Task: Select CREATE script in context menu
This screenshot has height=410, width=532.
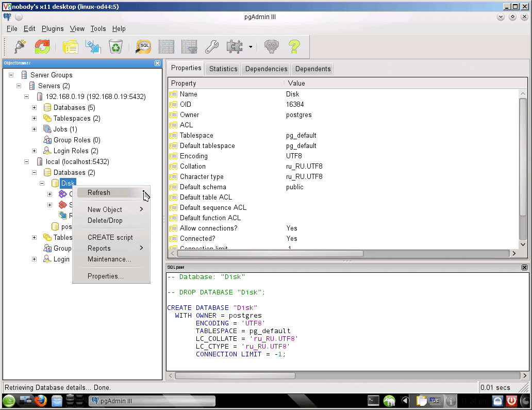Action: pos(110,237)
